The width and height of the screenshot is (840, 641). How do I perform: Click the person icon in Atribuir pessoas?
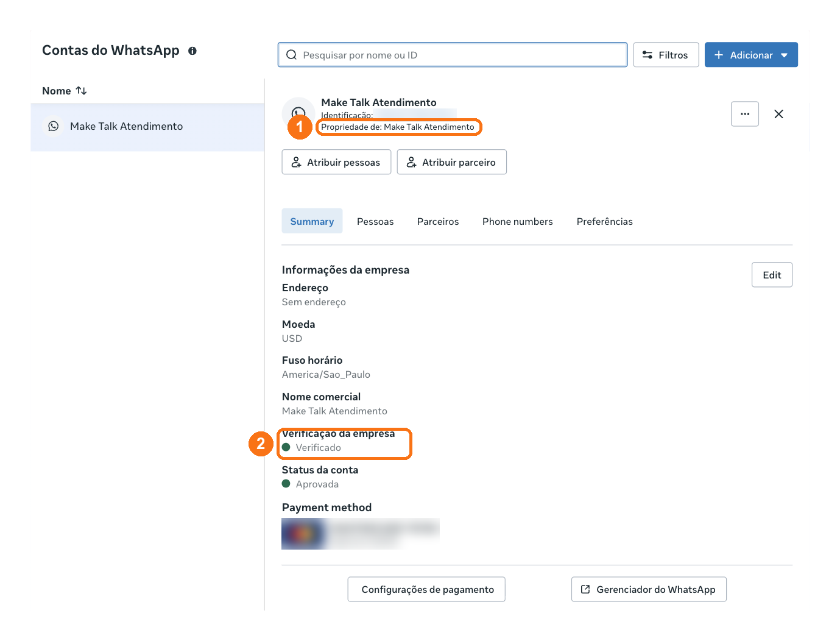(x=296, y=162)
